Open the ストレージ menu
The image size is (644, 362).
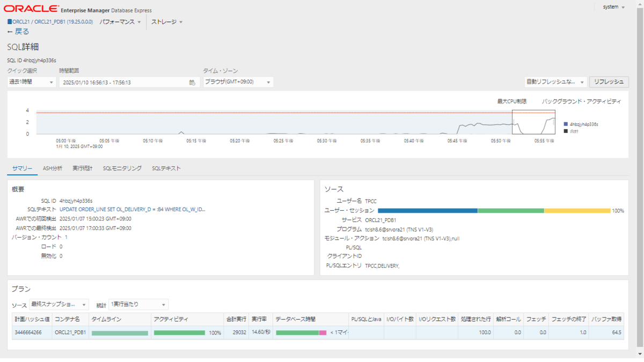pos(164,23)
